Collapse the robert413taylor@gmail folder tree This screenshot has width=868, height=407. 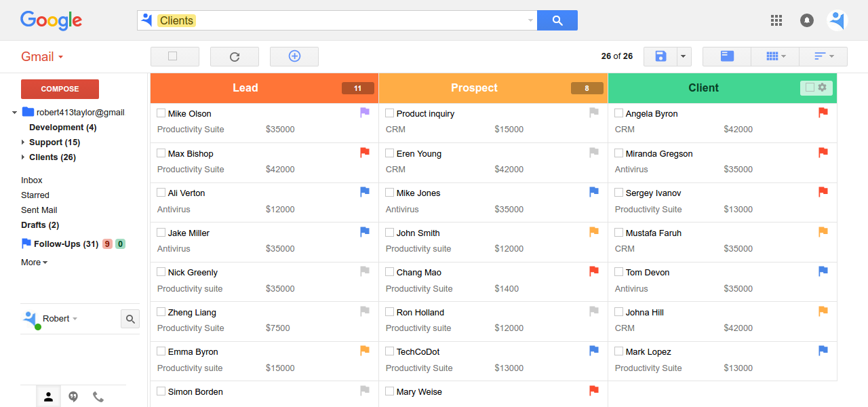(15, 113)
